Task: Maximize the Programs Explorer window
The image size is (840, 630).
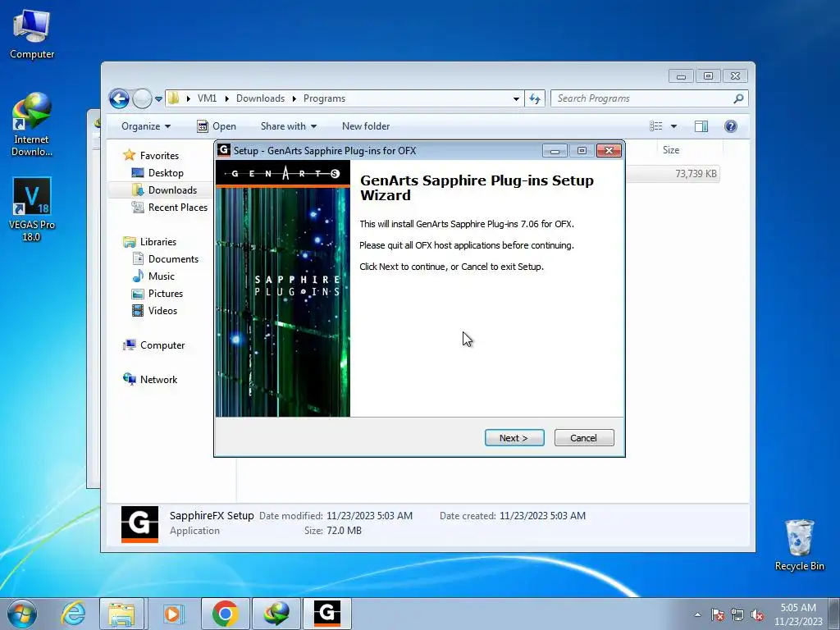Action: pos(708,76)
